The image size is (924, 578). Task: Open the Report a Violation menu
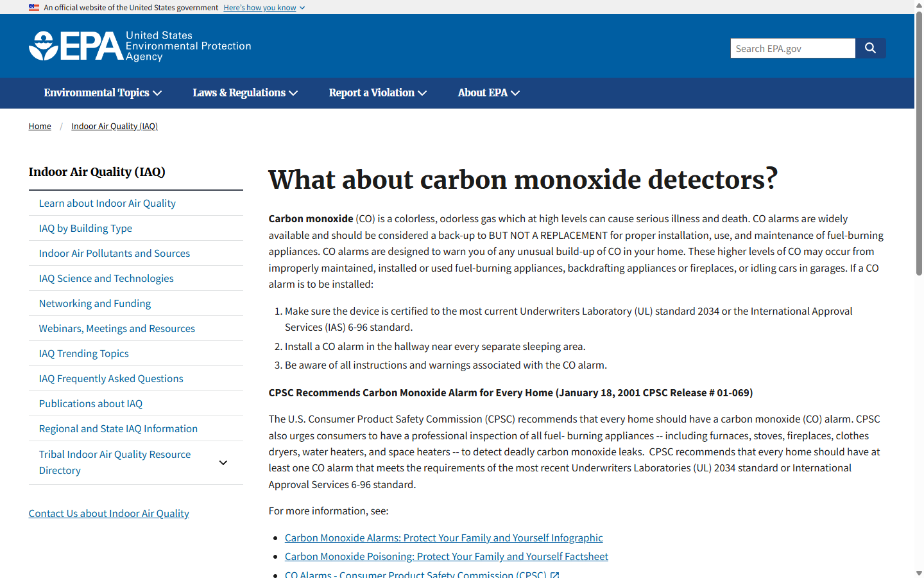(x=378, y=93)
